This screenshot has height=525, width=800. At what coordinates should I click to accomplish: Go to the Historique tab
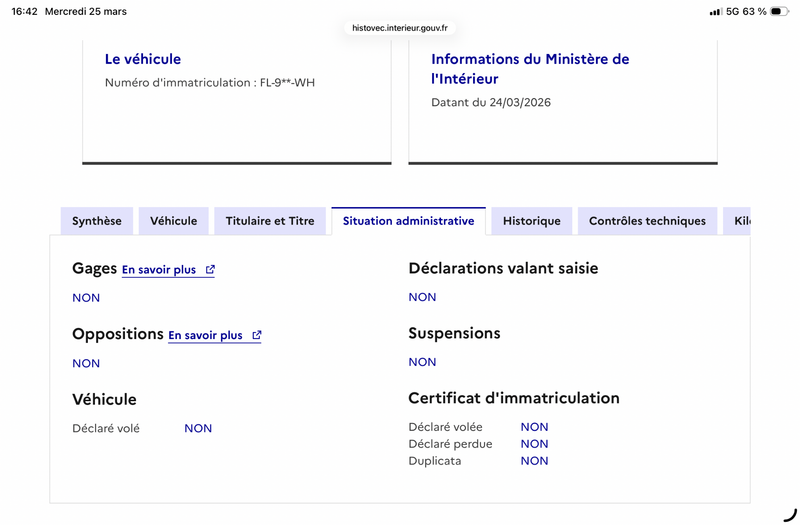pyautogui.click(x=532, y=221)
